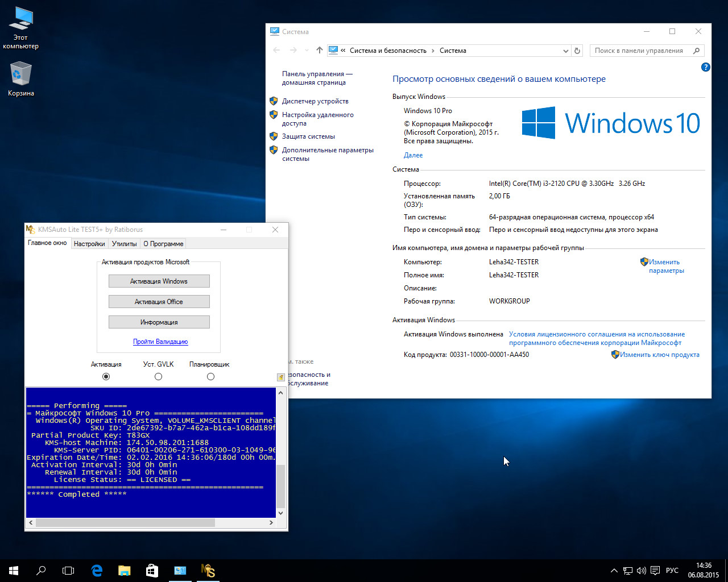Click the shield icon beside Диспетчер устройств
The width and height of the screenshot is (728, 582).
click(274, 101)
